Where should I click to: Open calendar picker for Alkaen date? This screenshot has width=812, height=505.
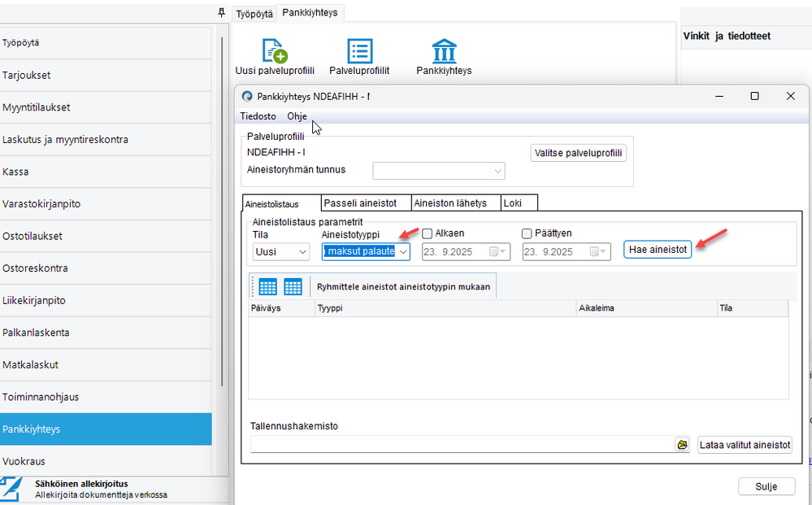coord(497,252)
